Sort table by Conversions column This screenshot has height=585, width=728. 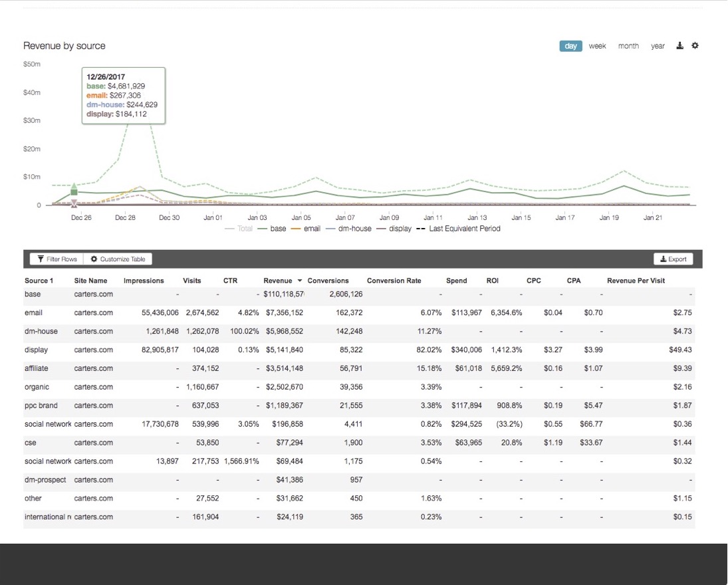328,281
